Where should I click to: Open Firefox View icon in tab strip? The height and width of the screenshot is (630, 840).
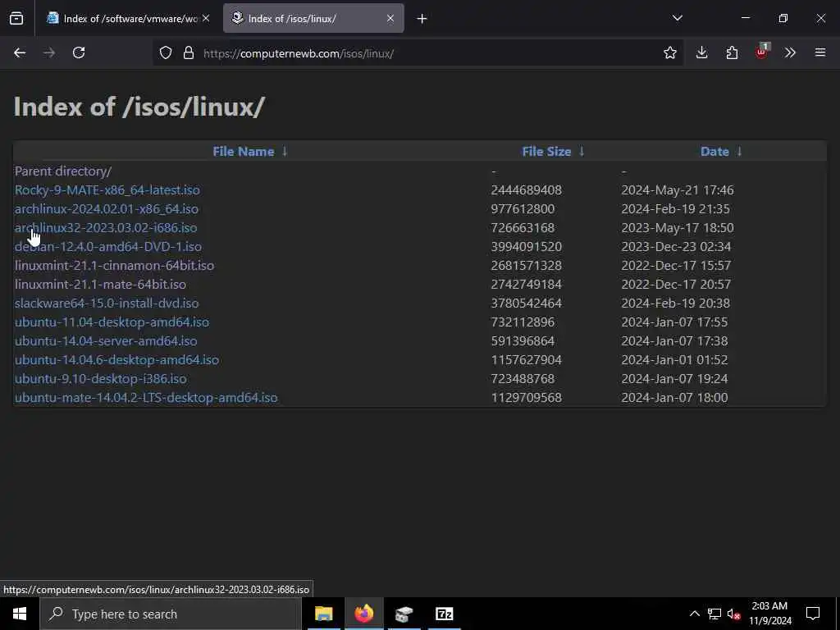[16, 18]
